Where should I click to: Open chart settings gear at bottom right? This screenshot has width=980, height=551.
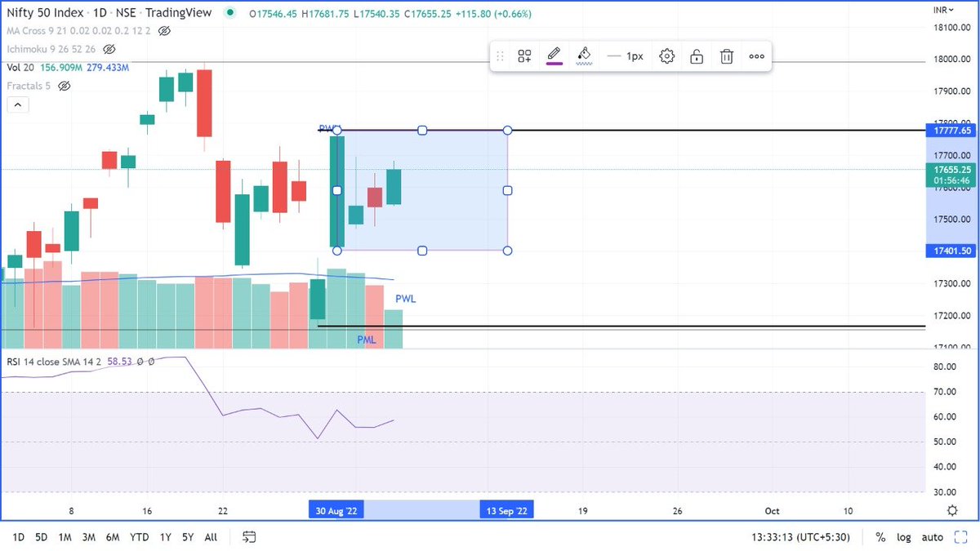tap(952, 510)
